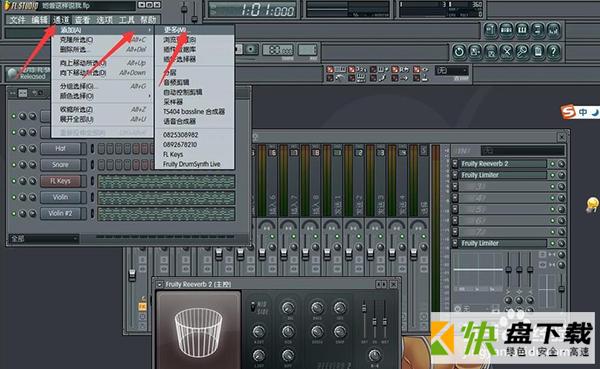Open the 全部 channel group dropdown

tap(44, 238)
